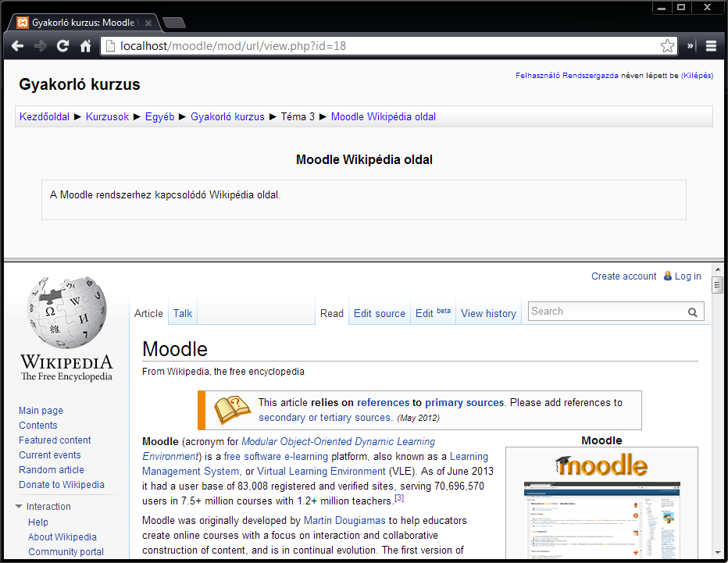Open the Donate to Wikipedia link

[62, 485]
